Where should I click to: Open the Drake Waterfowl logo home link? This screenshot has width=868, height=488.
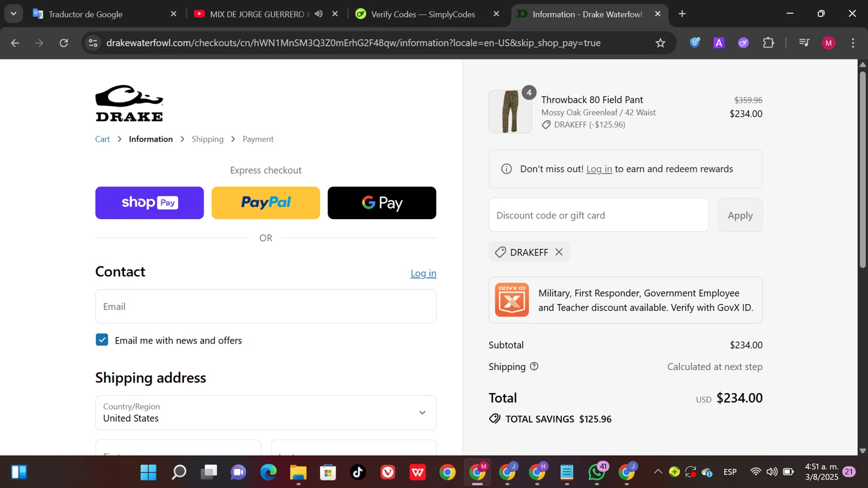click(x=129, y=103)
